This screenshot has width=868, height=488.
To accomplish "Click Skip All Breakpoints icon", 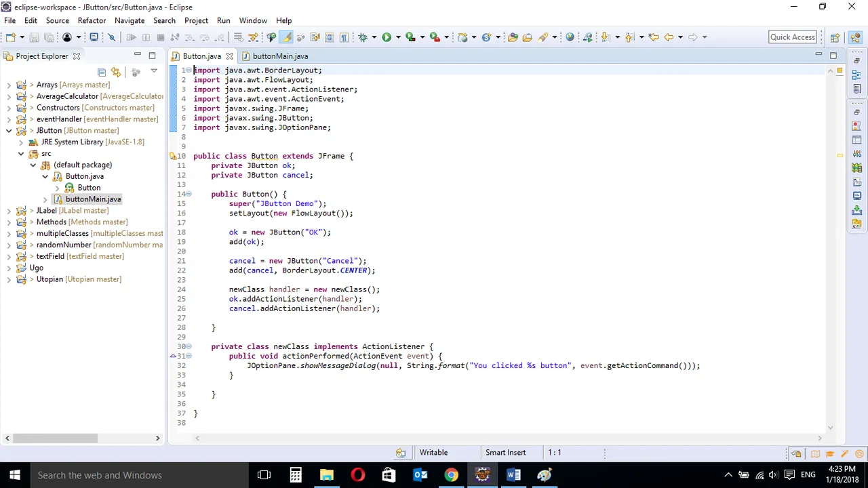I will pos(112,37).
